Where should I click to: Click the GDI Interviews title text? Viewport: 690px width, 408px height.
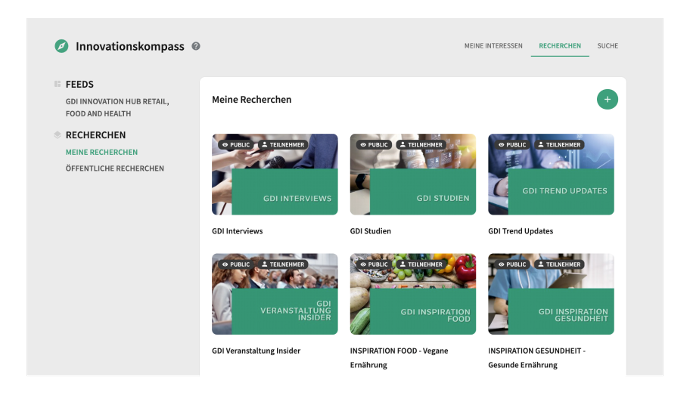[237, 231]
